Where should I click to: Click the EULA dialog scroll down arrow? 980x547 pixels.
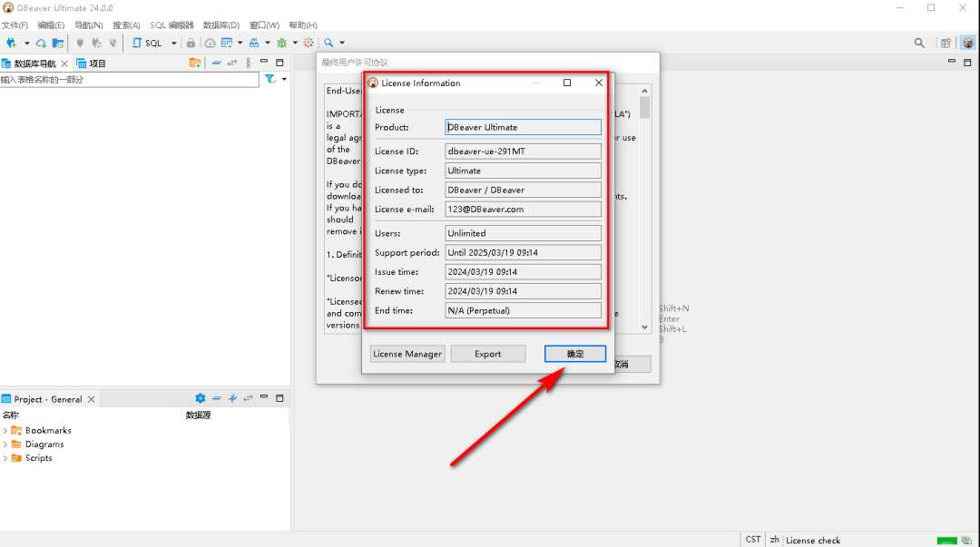click(x=644, y=327)
